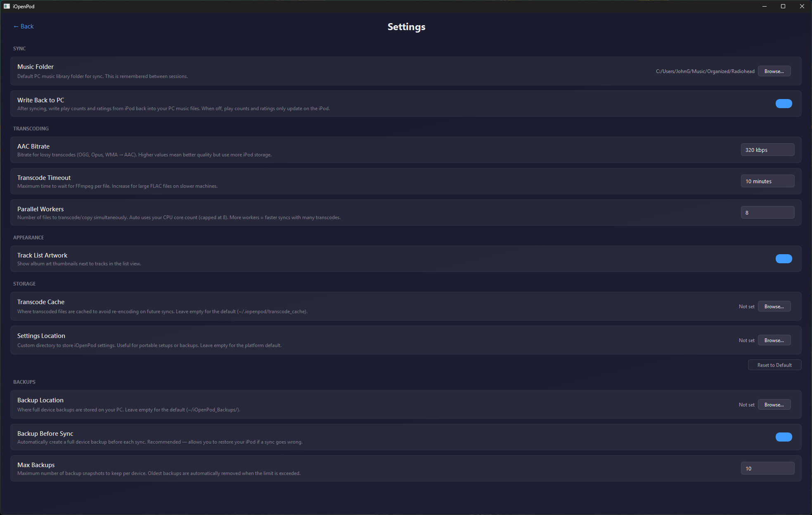Image resolution: width=812 pixels, height=515 pixels.
Task: Edit the Max Backups value
Action: coord(767,468)
